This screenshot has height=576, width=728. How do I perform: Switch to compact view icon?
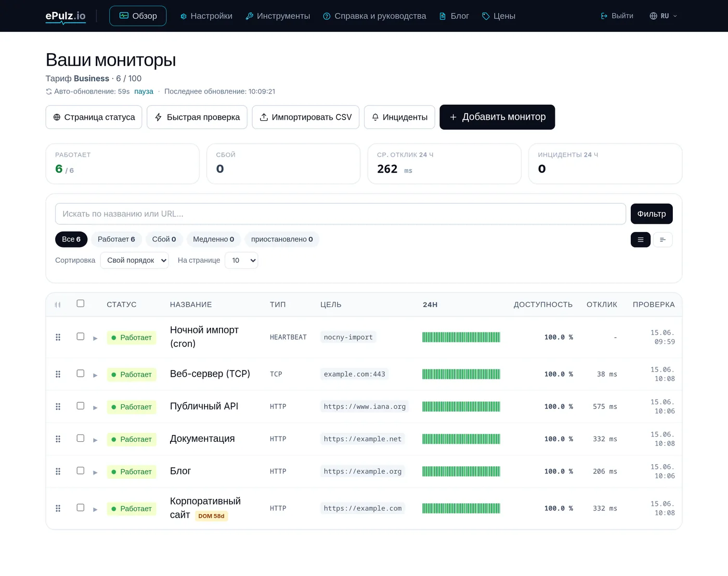click(663, 240)
